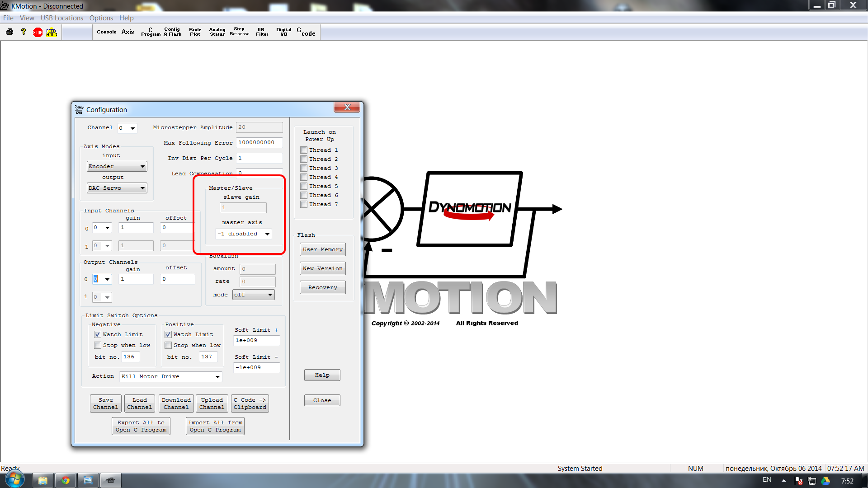Click the print icon in toolbar
The image size is (868, 488).
(x=9, y=32)
